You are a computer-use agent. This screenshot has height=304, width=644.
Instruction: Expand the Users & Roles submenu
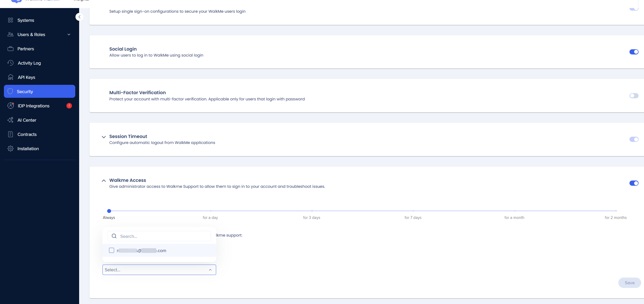(x=69, y=34)
